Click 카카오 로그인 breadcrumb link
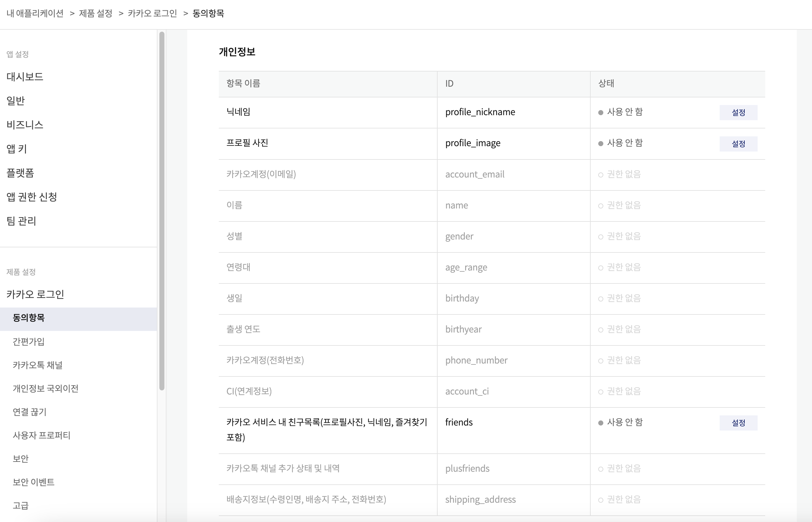Screen dimensions: 812x522 pos(152,13)
